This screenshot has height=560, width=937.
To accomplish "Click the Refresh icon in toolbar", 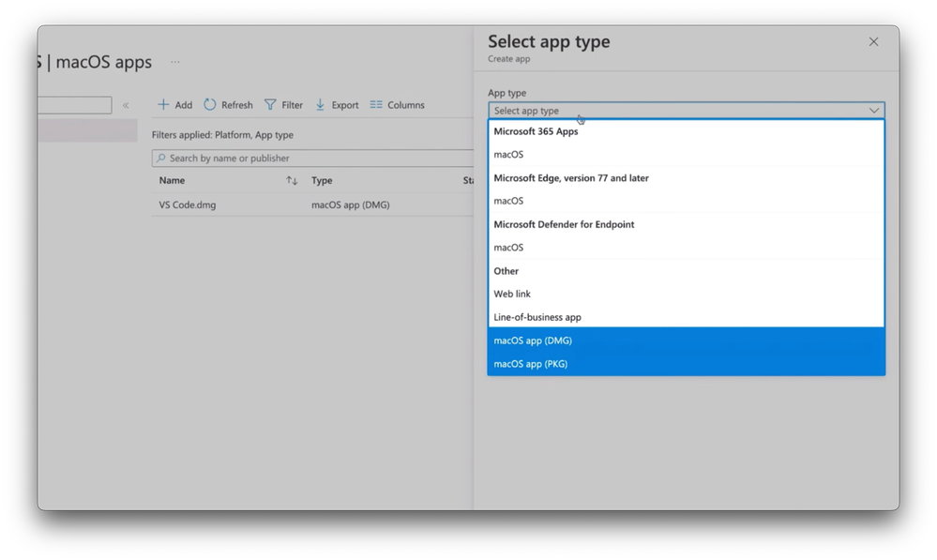I will (210, 105).
